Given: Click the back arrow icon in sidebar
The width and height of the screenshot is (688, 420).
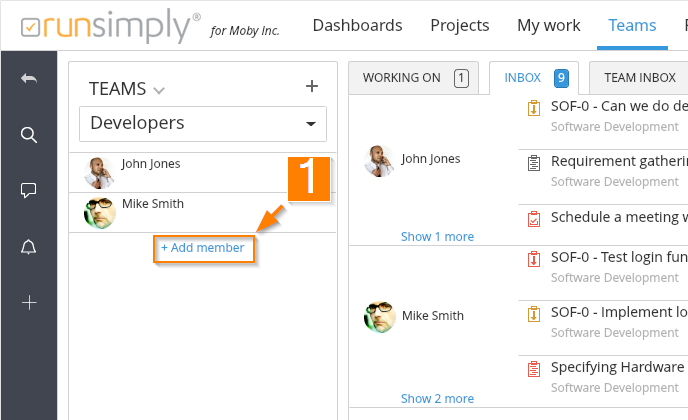Looking at the screenshot, I should click(29, 79).
